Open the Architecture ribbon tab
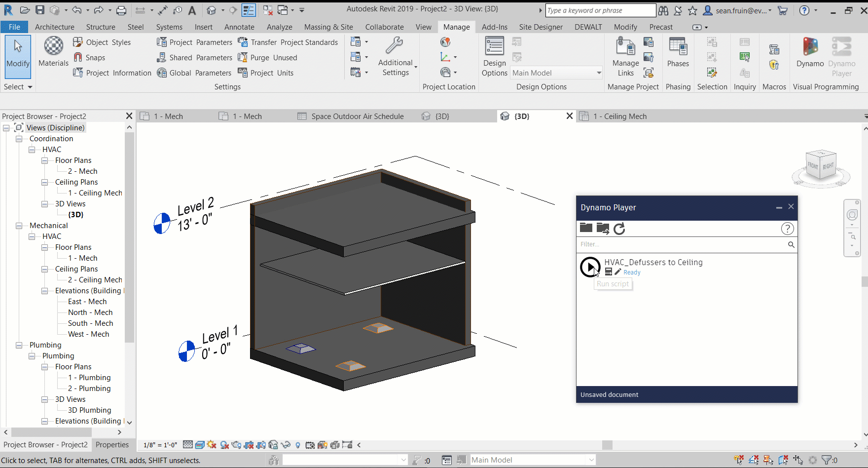 [55, 27]
